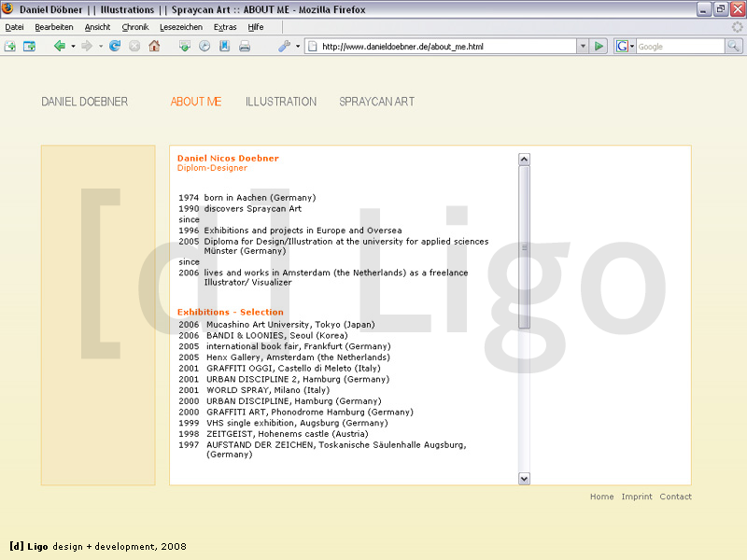Screen dimensions: 747x560
Task: Open the Extras menu
Action: [x=225, y=27]
